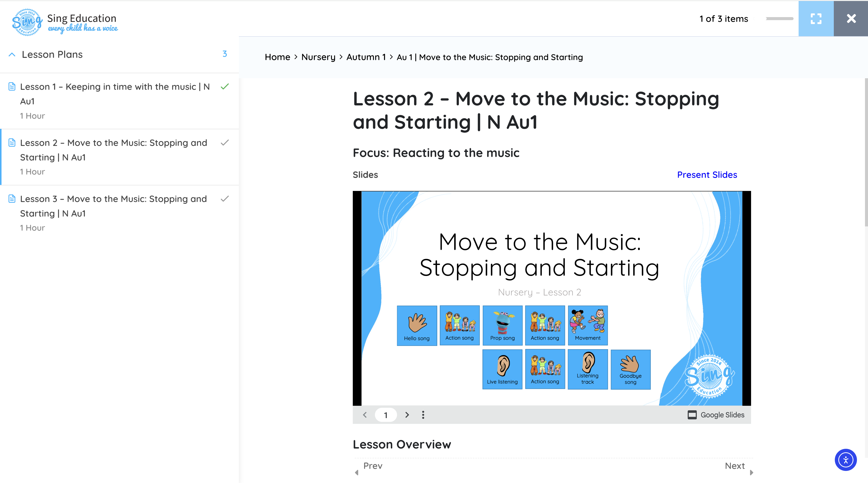Viewport: 868px width, 483px height.
Task: Go to Autumn 1 breadcrumb
Action: click(x=366, y=57)
